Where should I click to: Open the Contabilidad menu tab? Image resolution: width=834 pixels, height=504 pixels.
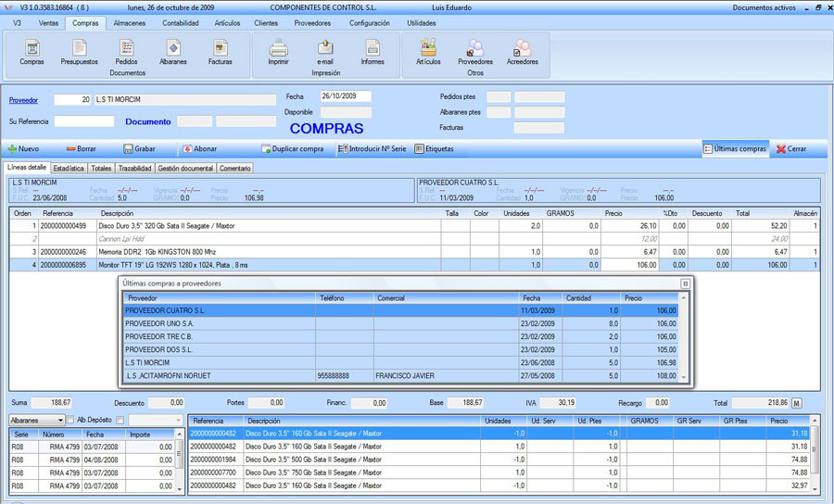pos(181,23)
